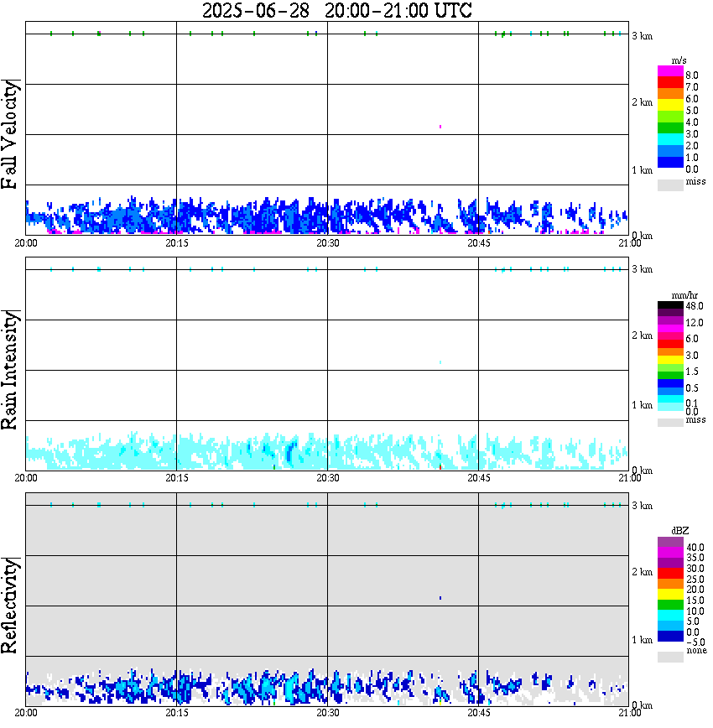Click the '2 km' label of Fall Velocity plot

642,102
